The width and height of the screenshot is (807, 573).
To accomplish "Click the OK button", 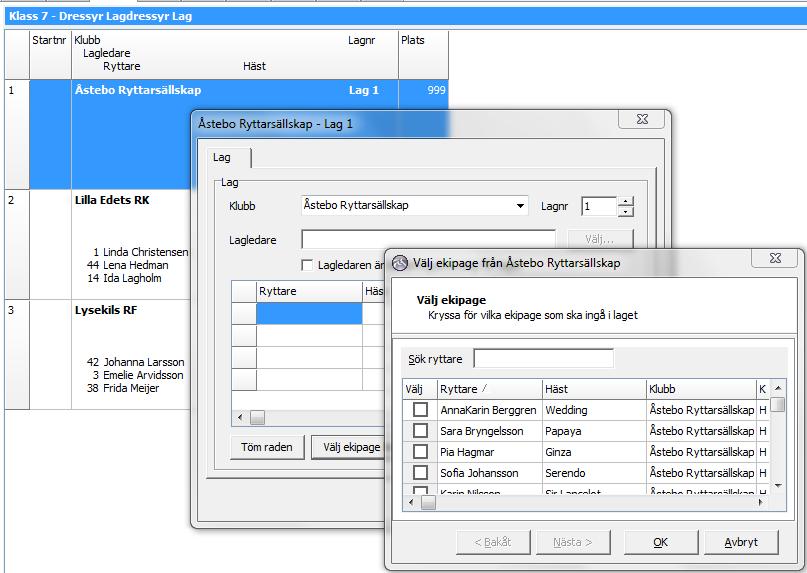I will (x=661, y=542).
